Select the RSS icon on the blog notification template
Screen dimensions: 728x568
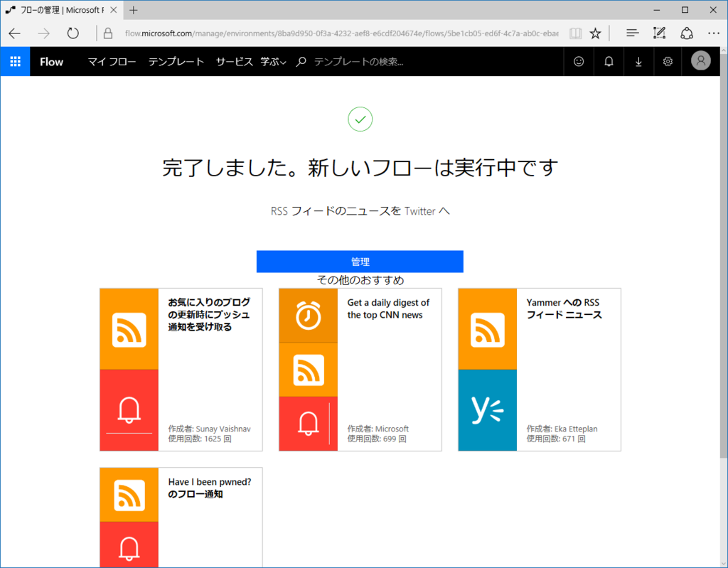[129, 328]
